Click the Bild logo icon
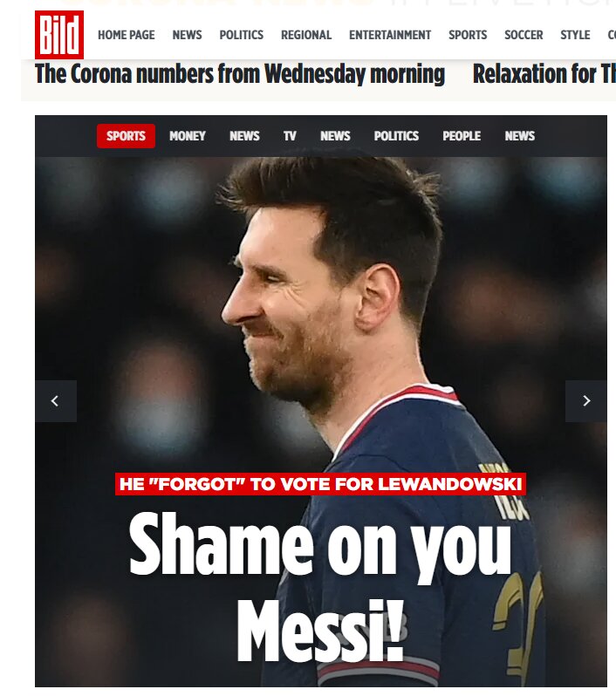The image size is (616, 696). 59,35
